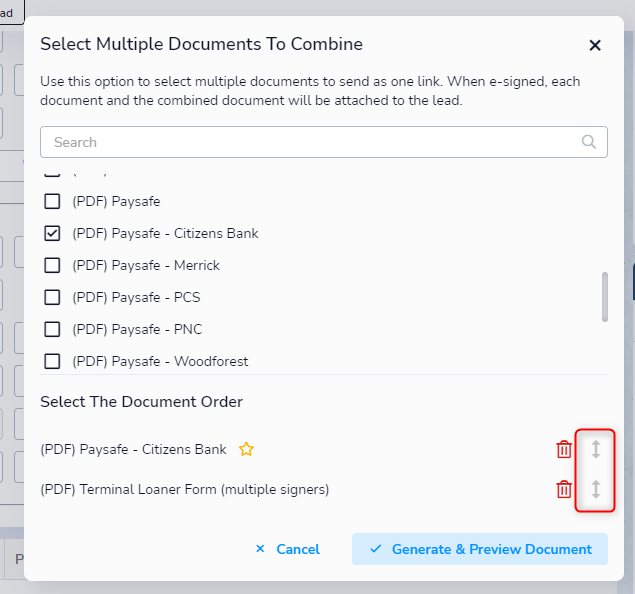Click the (PDF) Paysafe - Woodforest label
635x594 pixels.
(160, 361)
